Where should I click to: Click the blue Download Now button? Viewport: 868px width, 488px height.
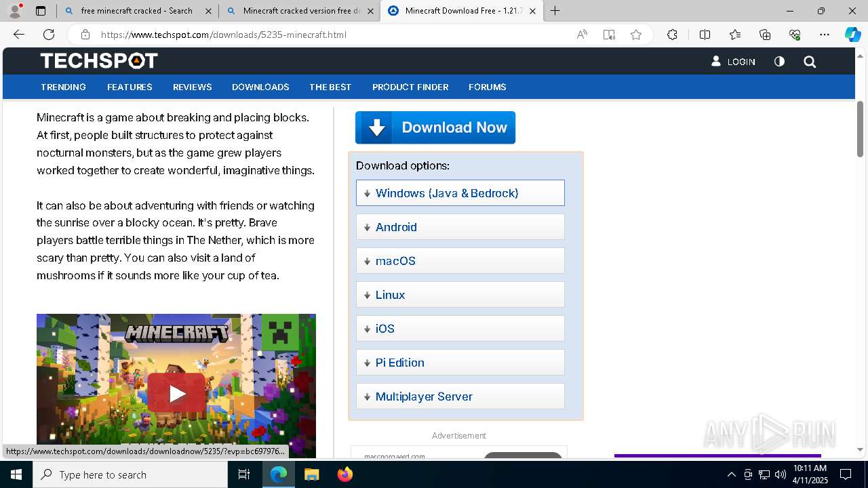click(x=435, y=127)
